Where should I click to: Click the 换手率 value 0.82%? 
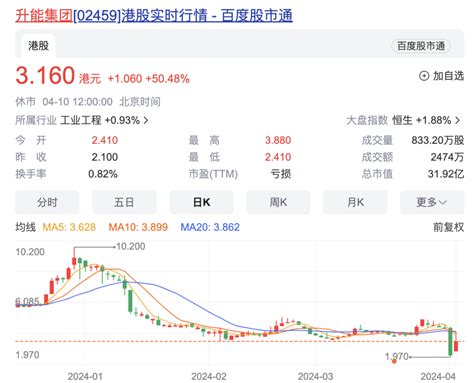click(x=103, y=174)
